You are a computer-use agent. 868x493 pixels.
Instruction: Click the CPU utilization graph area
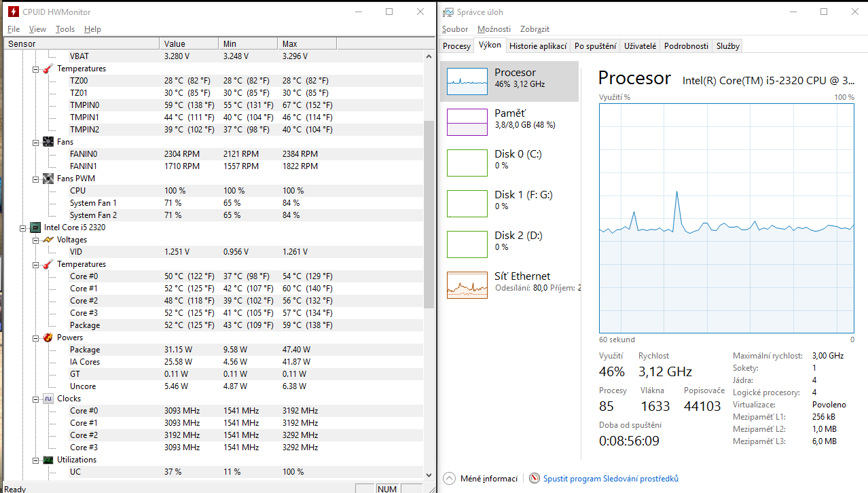[727, 217]
